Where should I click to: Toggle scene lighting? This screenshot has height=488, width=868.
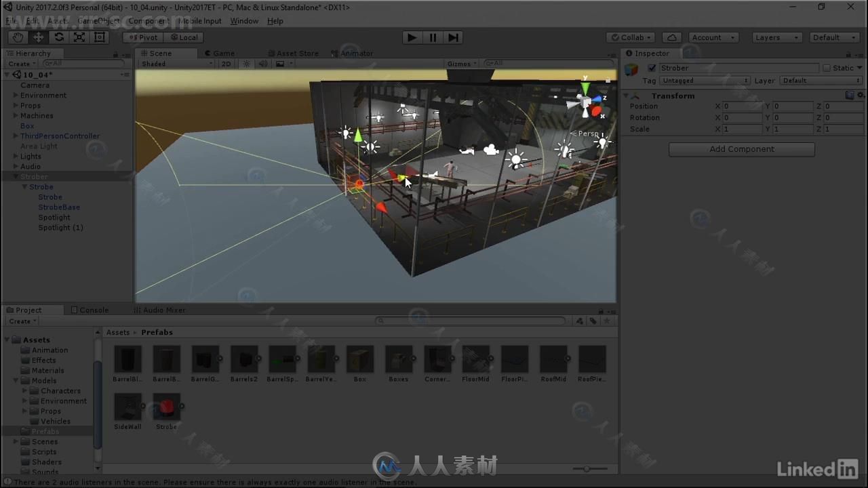[x=246, y=64]
